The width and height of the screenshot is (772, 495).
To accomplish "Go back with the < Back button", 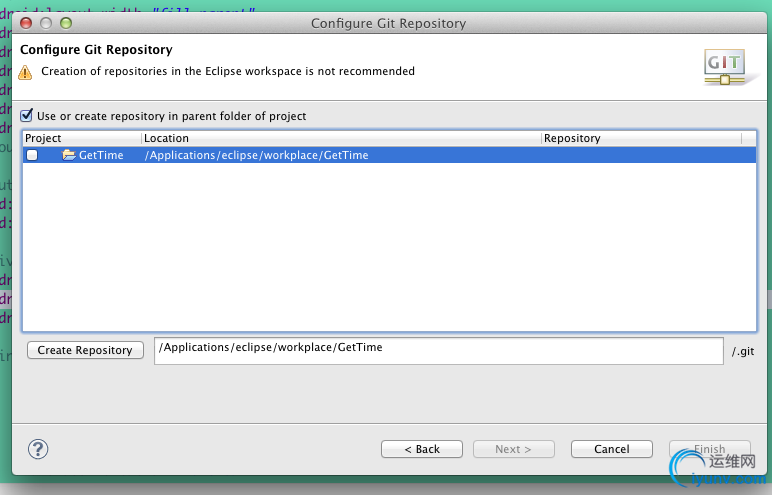I will pos(422,449).
